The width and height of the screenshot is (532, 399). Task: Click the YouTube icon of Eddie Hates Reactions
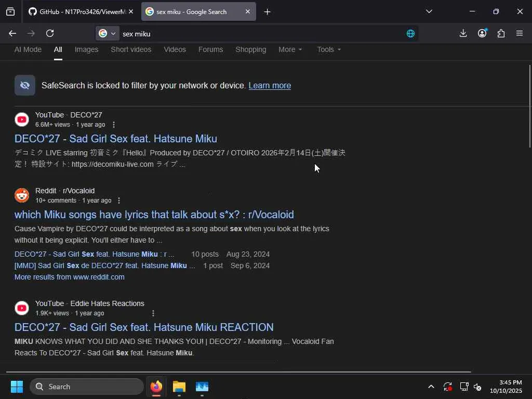coord(22,308)
